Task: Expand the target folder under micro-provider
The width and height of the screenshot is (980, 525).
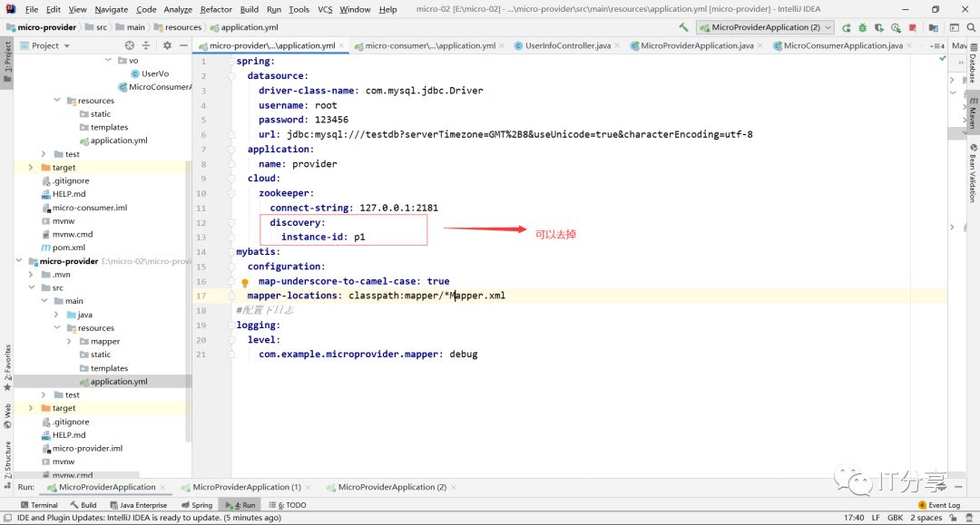Action: (x=31, y=408)
